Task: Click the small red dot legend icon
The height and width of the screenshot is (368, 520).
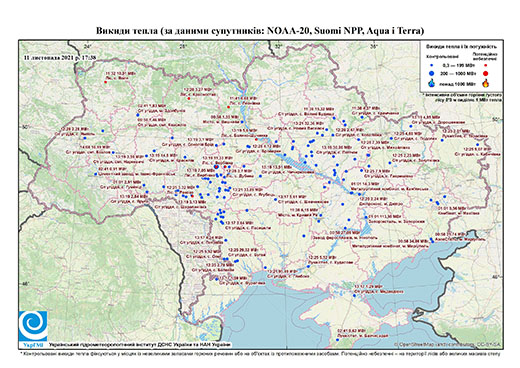Action: 485,65
